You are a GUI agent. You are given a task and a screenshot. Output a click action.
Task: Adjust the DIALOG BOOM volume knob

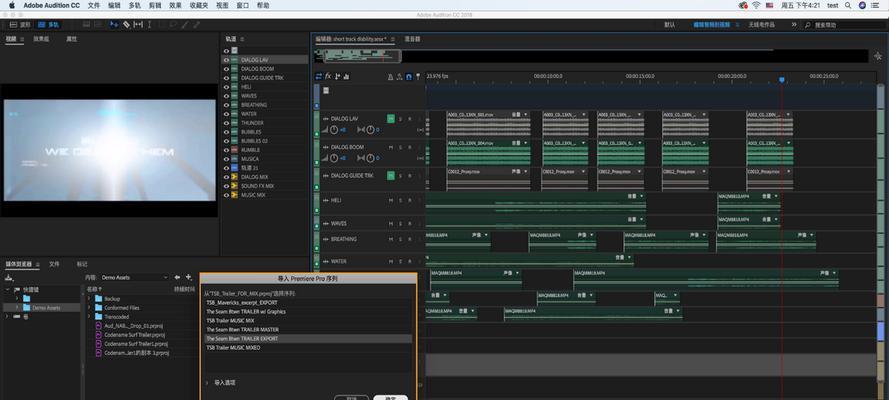[x=334, y=158]
